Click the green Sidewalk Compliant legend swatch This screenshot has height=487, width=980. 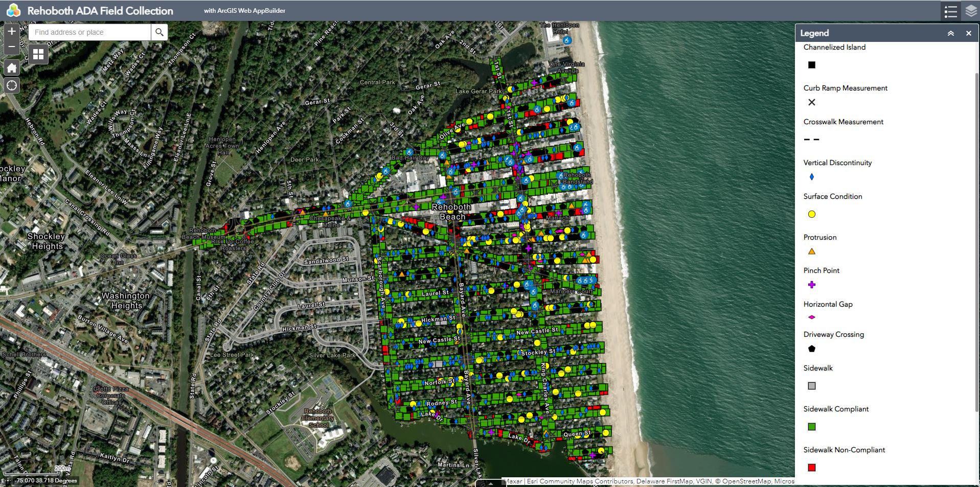coord(811,426)
